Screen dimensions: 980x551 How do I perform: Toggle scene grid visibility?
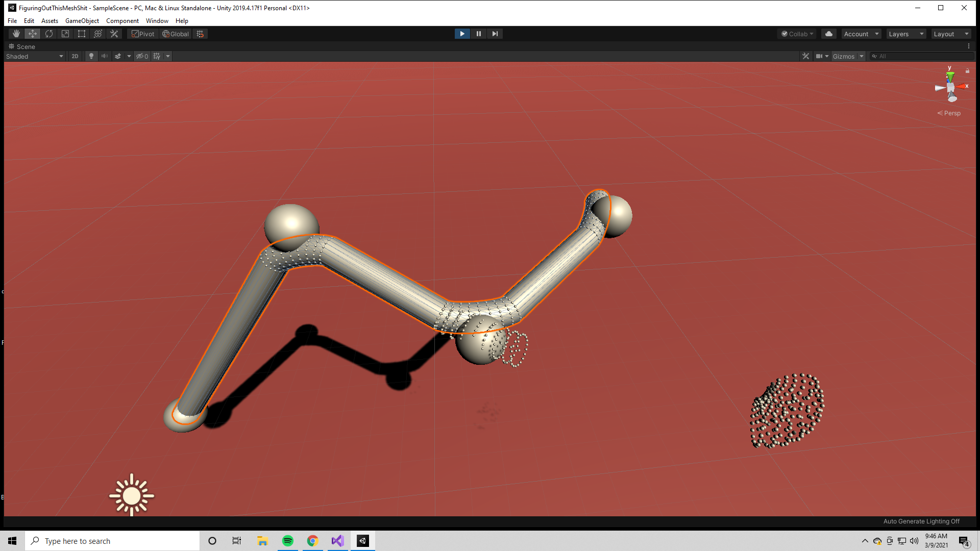[157, 56]
